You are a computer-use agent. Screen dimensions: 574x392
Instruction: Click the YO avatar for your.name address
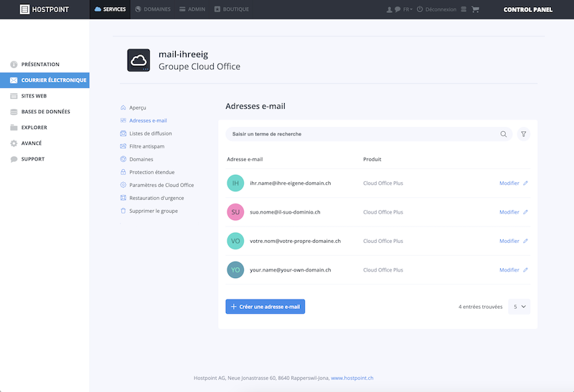pos(235,270)
